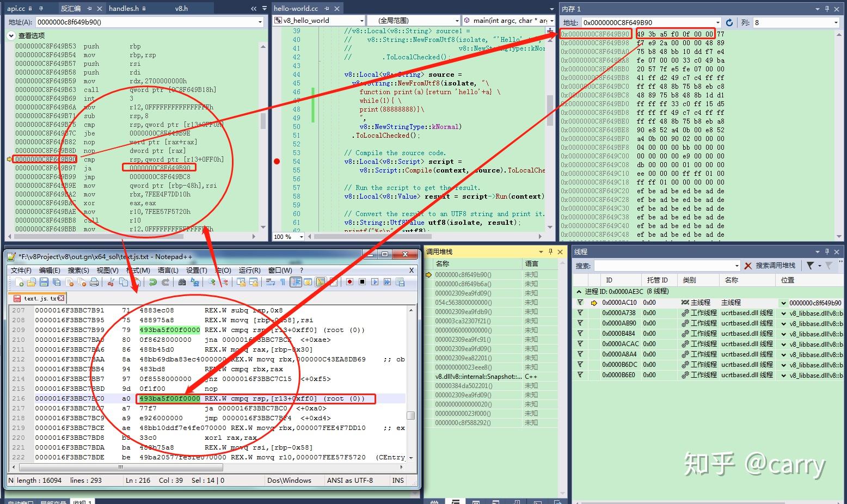Image resolution: width=847 pixels, height=504 pixels.
Task: Switch to v8.h tab
Action: (181, 8)
